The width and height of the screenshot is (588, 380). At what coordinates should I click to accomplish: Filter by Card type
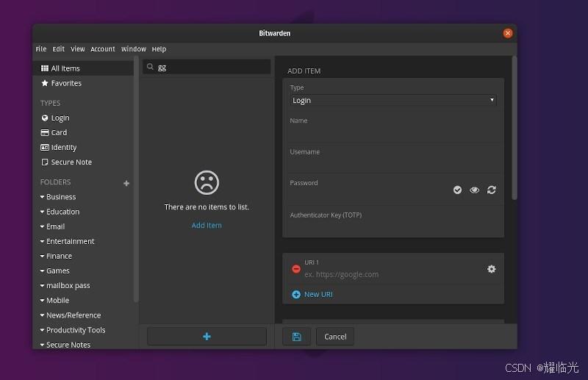(59, 132)
